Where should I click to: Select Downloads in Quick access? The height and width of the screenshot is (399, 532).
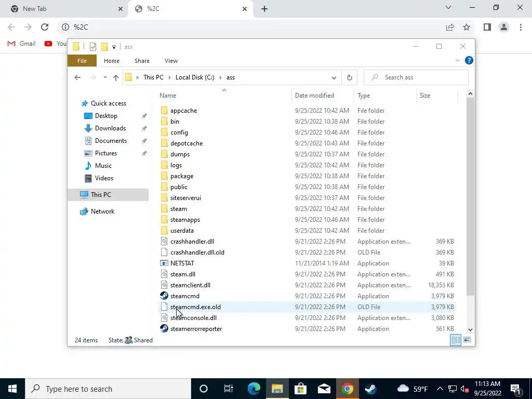[110, 128]
